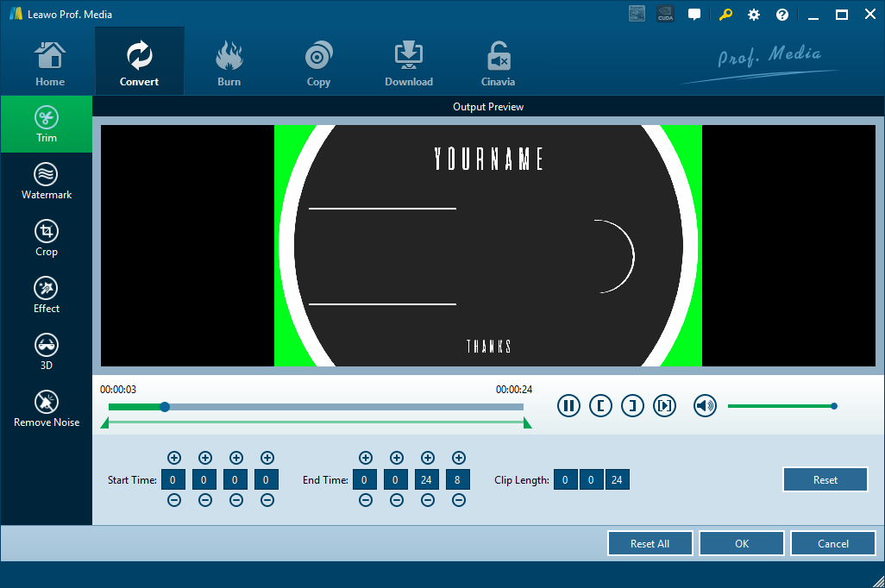Viewport: 885px width, 588px height.
Task: Open the Effect adjustment panel
Action: pyautogui.click(x=47, y=296)
